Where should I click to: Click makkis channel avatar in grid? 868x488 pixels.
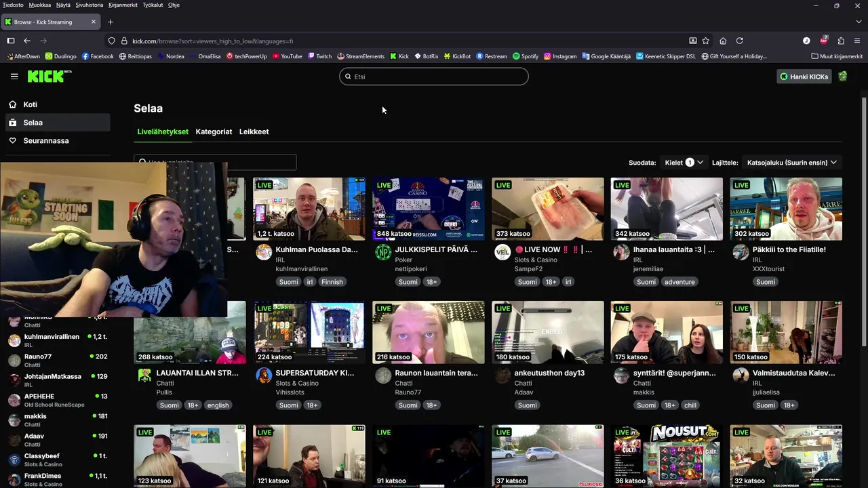click(x=621, y=375)
